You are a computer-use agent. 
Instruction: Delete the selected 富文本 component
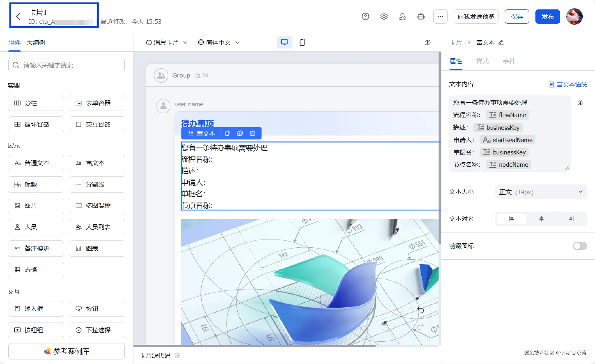pyautogui.click(x=252, y=133)
